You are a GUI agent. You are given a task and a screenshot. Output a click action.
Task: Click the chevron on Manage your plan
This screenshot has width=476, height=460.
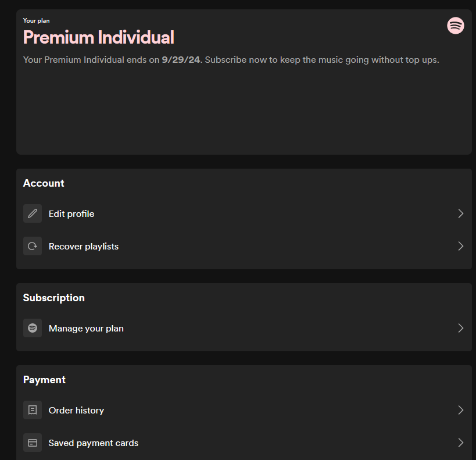(x=460, y=328)
